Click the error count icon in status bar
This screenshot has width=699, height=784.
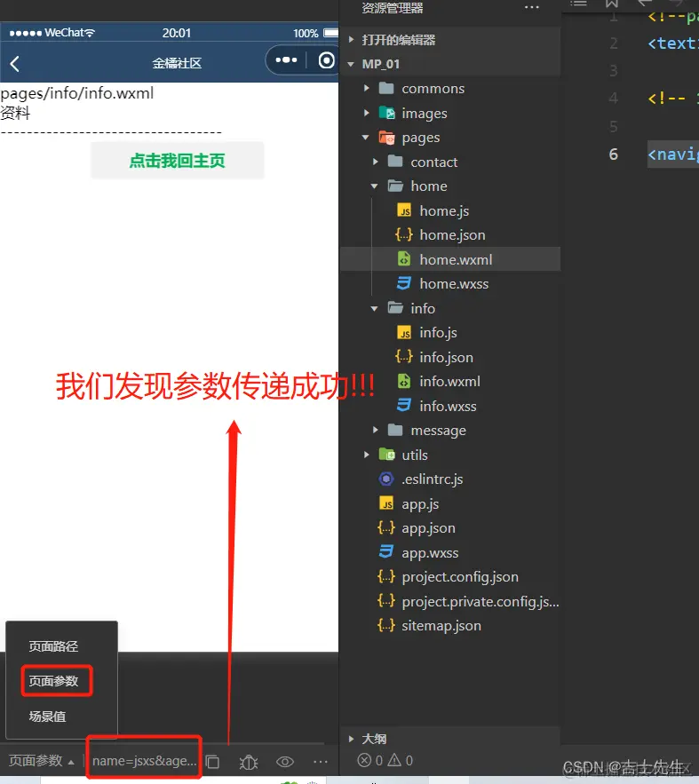pyautogui.click(x=364, y=761)
